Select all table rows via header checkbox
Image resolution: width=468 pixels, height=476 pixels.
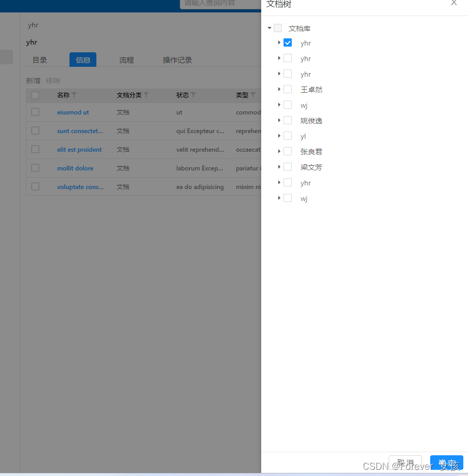(35, 95)
